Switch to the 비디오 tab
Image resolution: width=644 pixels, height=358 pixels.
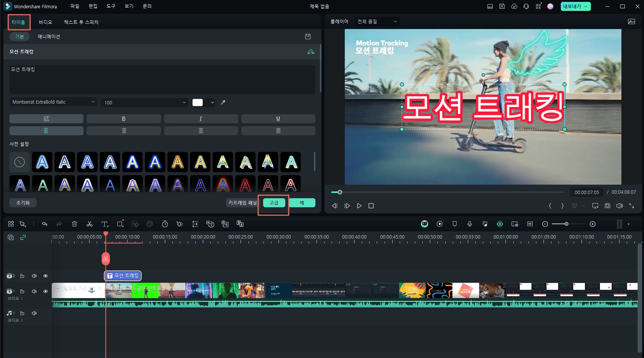coord(46,22)
